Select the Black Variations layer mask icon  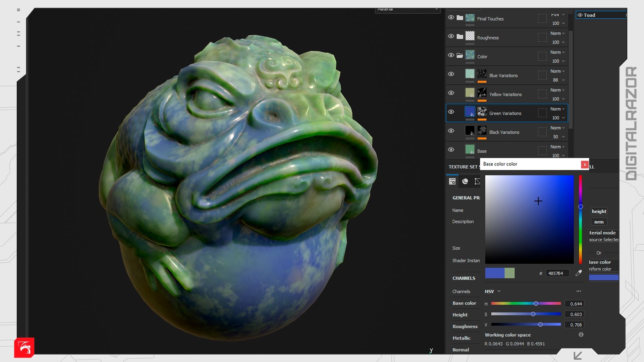[482, 130]
